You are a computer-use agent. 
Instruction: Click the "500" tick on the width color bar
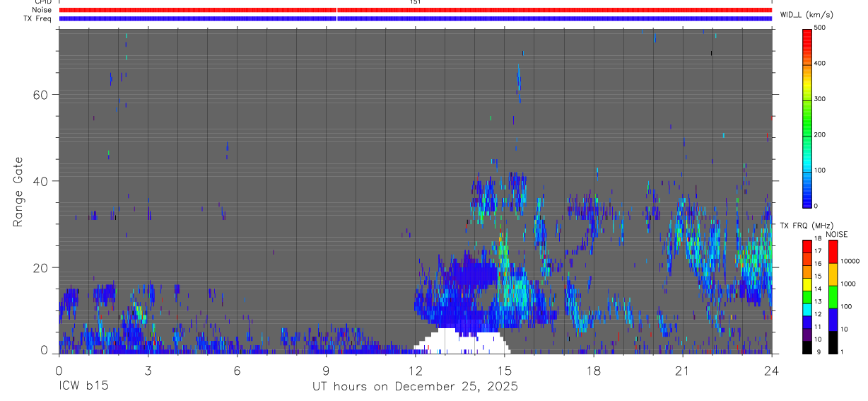(x=820, y=28)
